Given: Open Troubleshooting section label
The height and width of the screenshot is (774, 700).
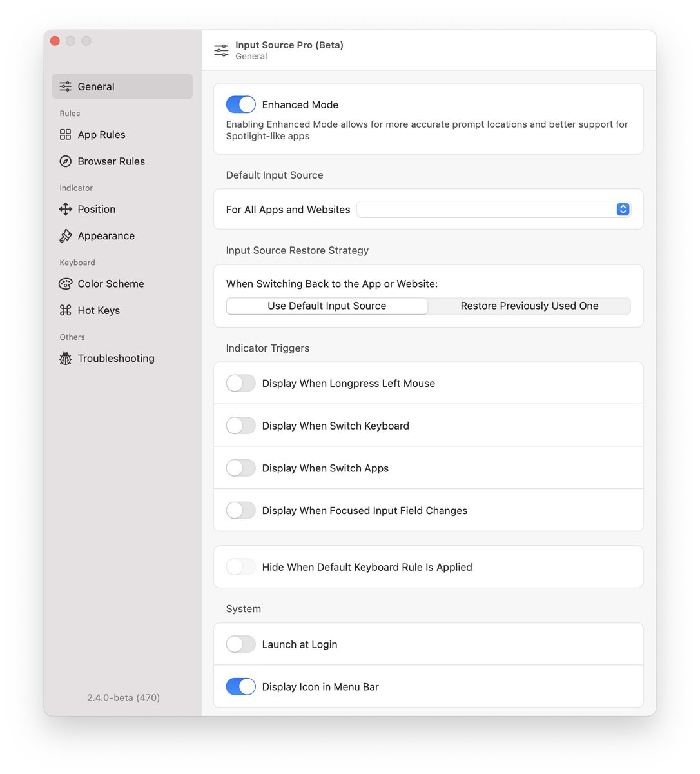Looking at the screenshot, I should pyautogui.click(x=116, y=358).
